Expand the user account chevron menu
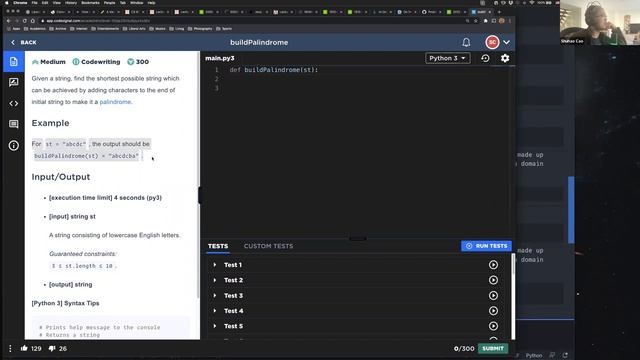 point(507,42)
